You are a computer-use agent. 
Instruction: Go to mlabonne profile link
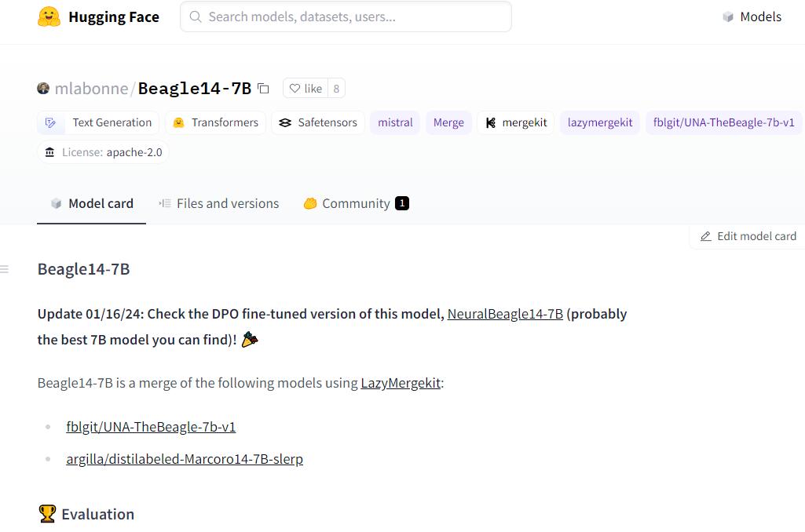point(91,88)
